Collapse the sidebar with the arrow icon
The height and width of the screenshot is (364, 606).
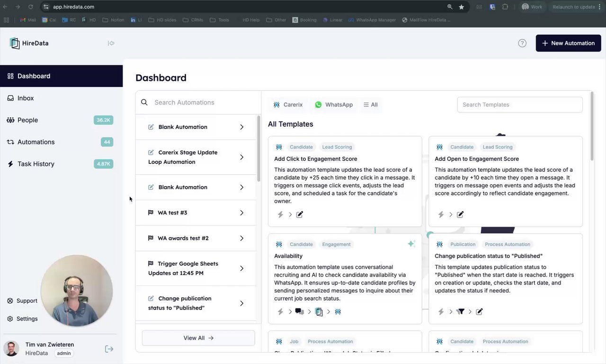[111, 43]
